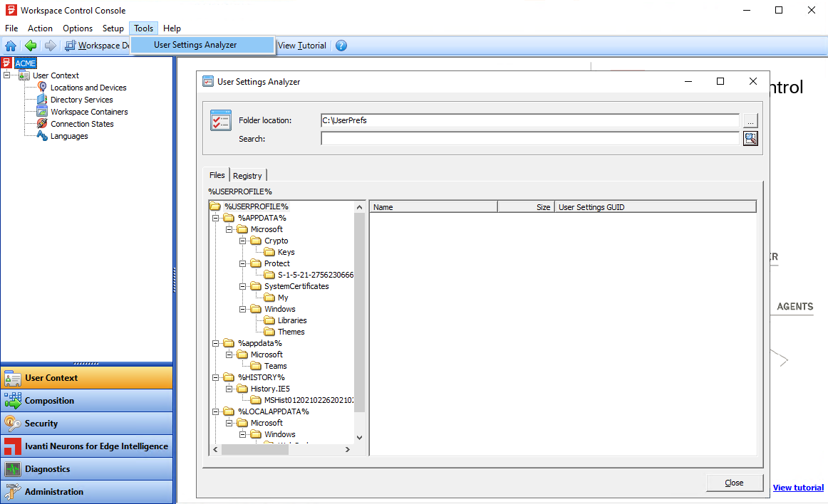The image size is (828, 504).
Task: Select the Themes folder
Action: [x=291, y=332]
